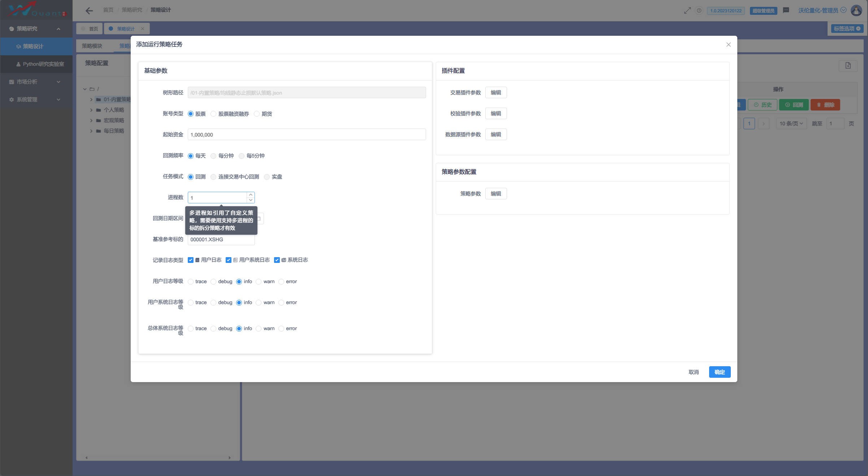The image size is (868, 476).
Task: Open the message chat icon in header
Action: point(786,10)
